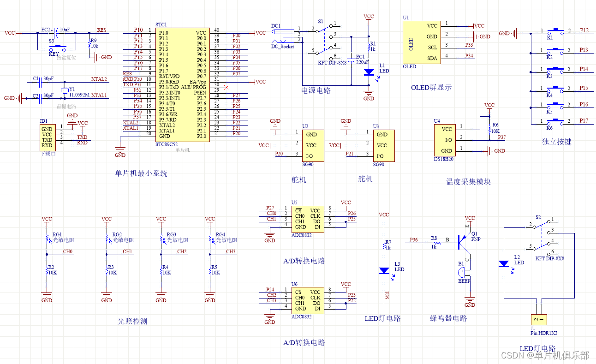Click the U1 OLED display component

(421, 42)
